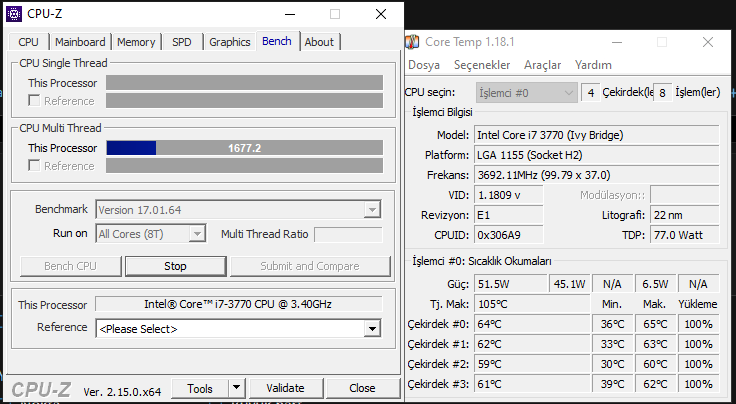Open the Dosya menu in Core Temp
The width and height of the screenshot is (736, 404).
coord(424,65)
